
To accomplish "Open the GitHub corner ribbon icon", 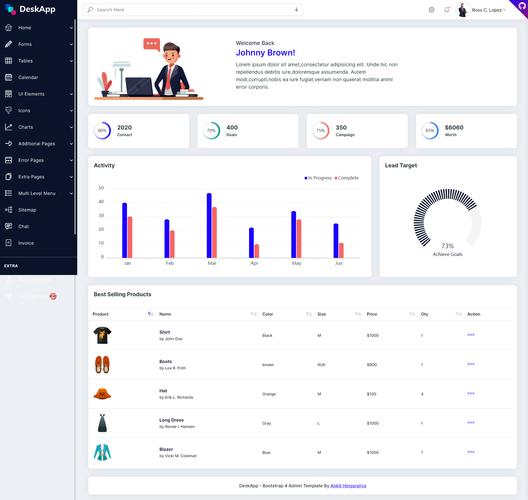I will click(521, 6).
